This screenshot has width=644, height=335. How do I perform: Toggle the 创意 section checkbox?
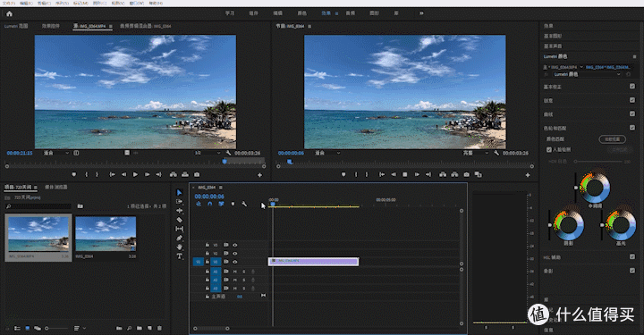632,100
